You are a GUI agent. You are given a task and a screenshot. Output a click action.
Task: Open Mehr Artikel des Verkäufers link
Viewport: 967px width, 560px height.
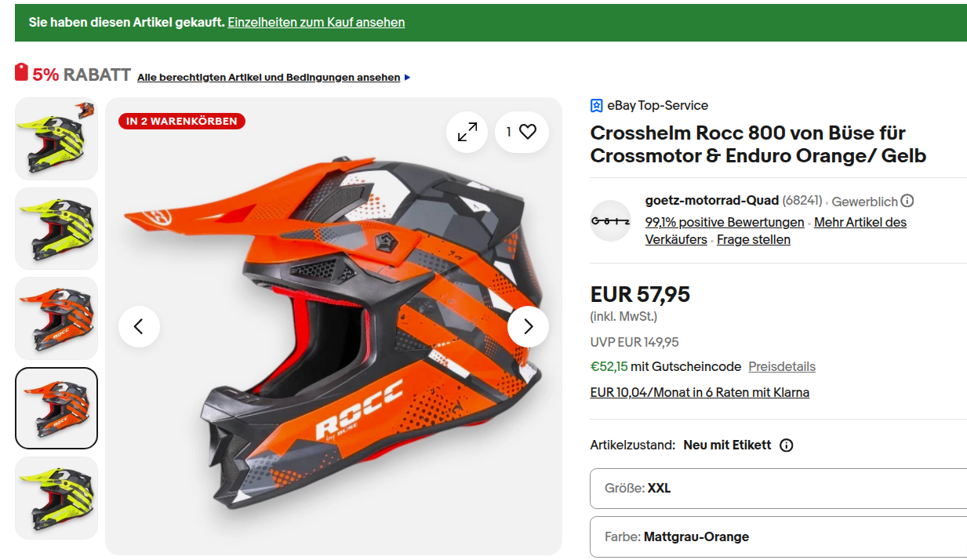click(x=860, y=222)
